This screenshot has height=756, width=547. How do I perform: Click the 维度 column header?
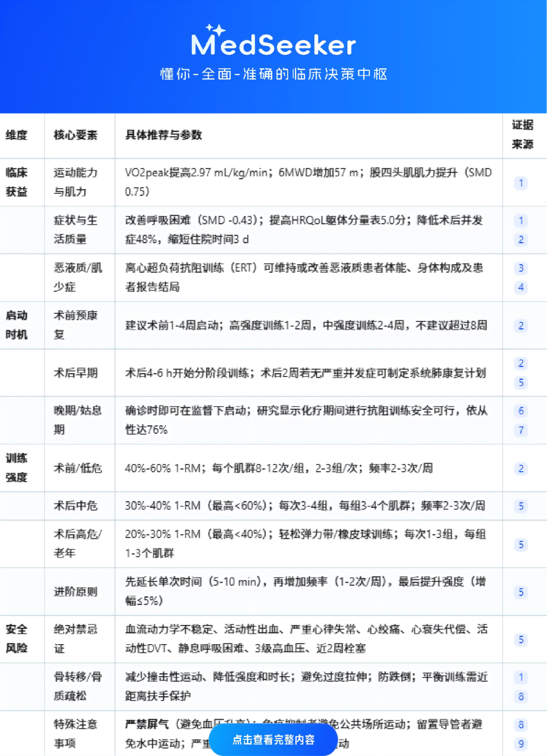[x=17, y=135]
